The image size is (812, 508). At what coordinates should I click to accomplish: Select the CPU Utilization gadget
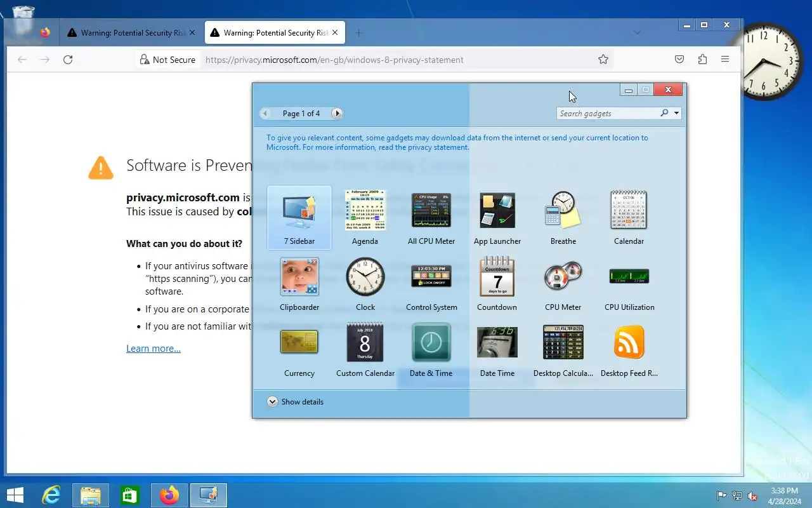[629, 284]
